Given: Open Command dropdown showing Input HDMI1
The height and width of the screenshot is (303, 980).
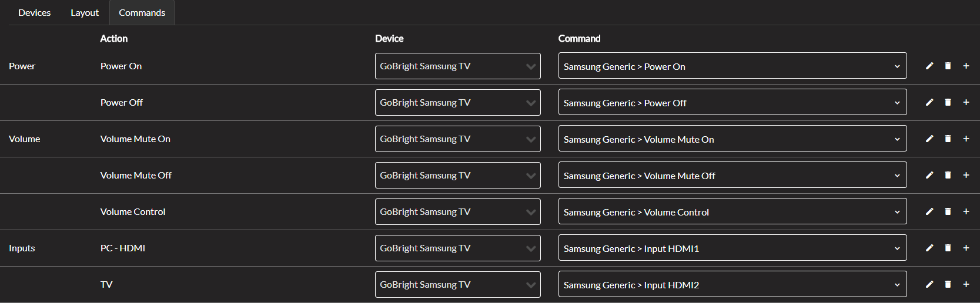Looking at the screenshot, I should [x=732, y=248].
